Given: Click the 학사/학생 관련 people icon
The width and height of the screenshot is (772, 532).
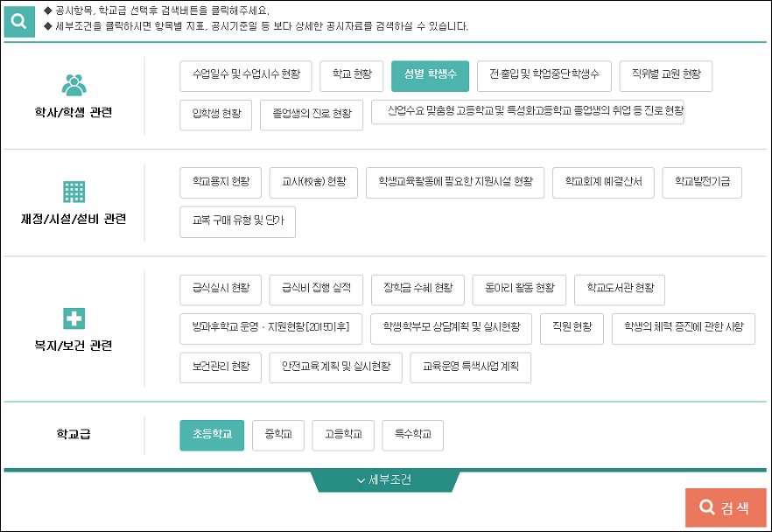Looking at the screenshot, I should 74,85.
